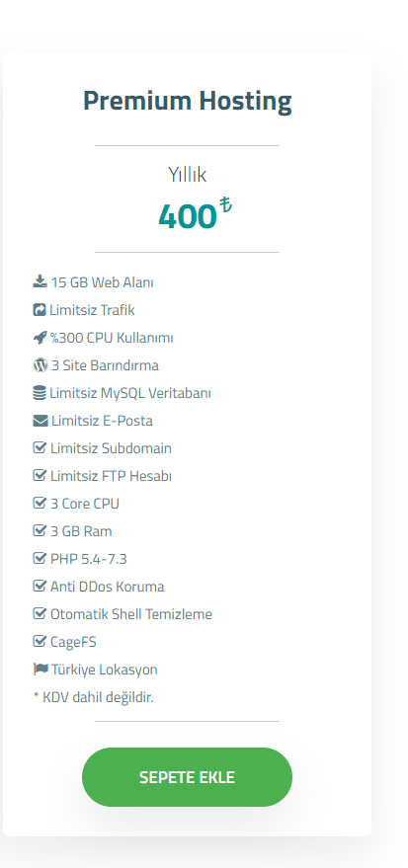Click the WordPress icon beside 3 Site Barındırma
The width and height of the screenshot is (408, 868).
(40, 365)
